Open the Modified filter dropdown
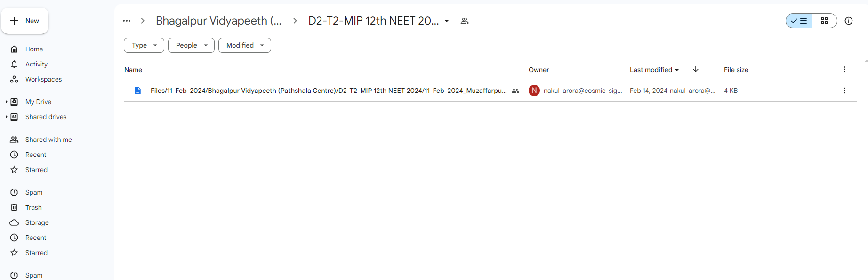 (x=245, y=45)
